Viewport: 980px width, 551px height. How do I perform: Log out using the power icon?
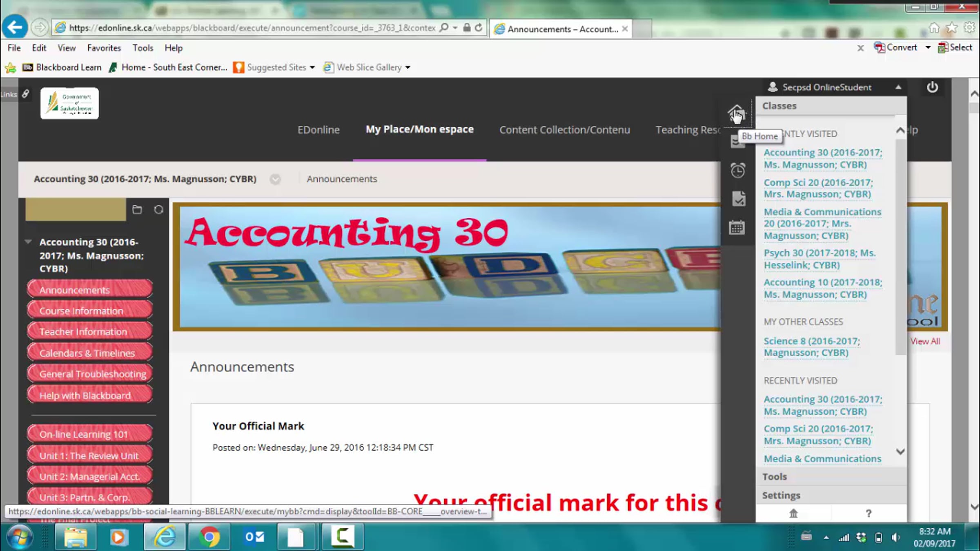tap(932, 87)
